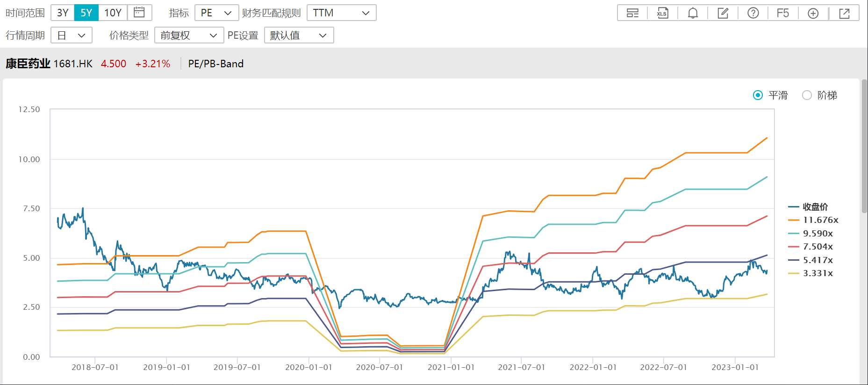
Task: Click the 11.676x orange legend swatch
Action: pyautogui.click(x=793, y=220)
